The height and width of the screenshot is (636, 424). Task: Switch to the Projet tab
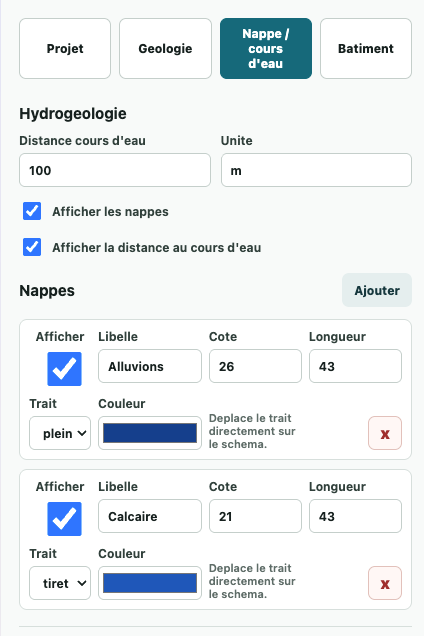(x=65, y=48)
